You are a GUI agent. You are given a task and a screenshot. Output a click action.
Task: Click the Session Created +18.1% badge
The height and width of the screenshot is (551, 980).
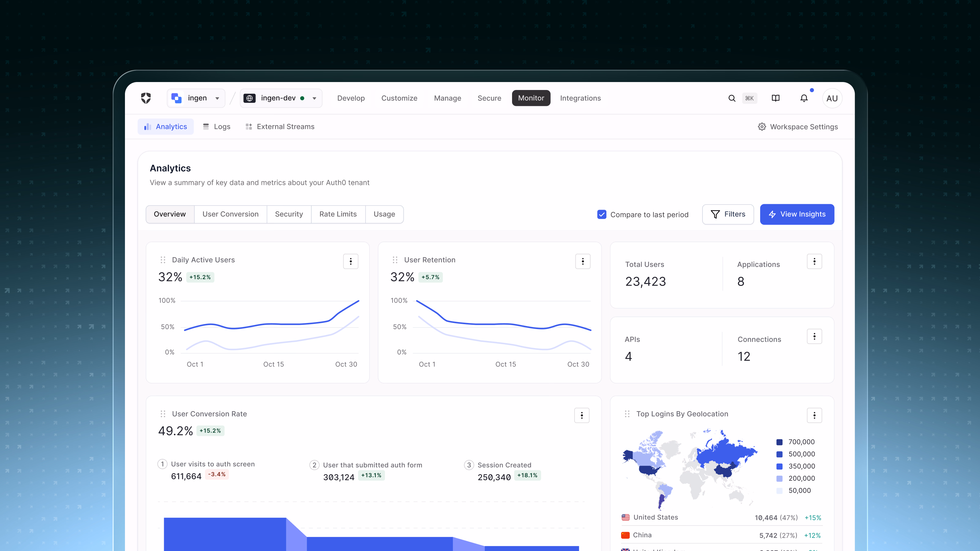(527, 475)
